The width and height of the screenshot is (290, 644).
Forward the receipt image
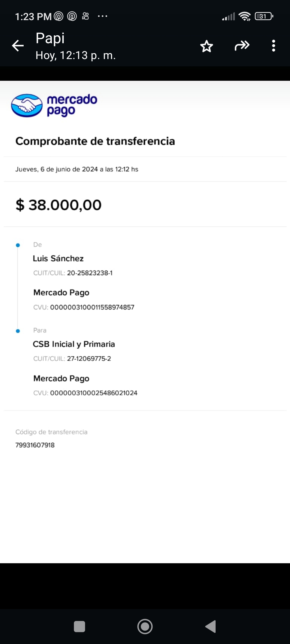242,46
